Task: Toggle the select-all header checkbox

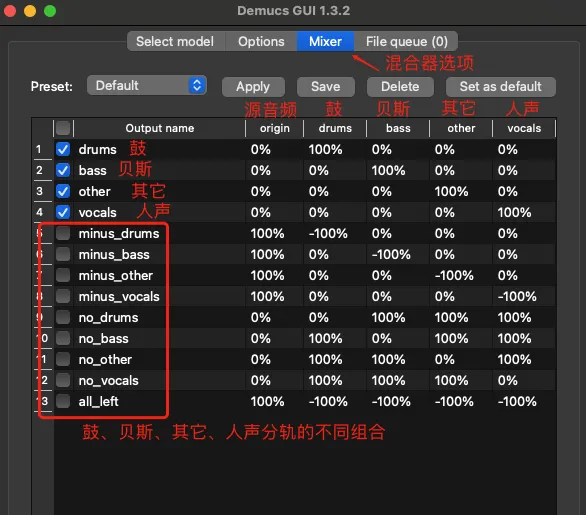Action: 63,128
